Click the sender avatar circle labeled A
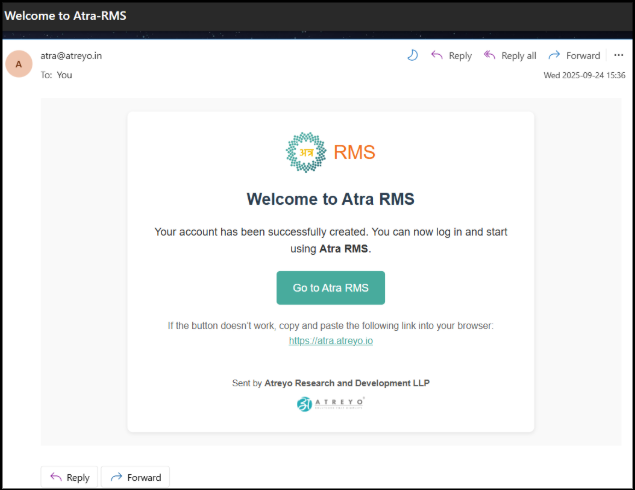Viewport: 635px width, 490px height. pos(19,64)
